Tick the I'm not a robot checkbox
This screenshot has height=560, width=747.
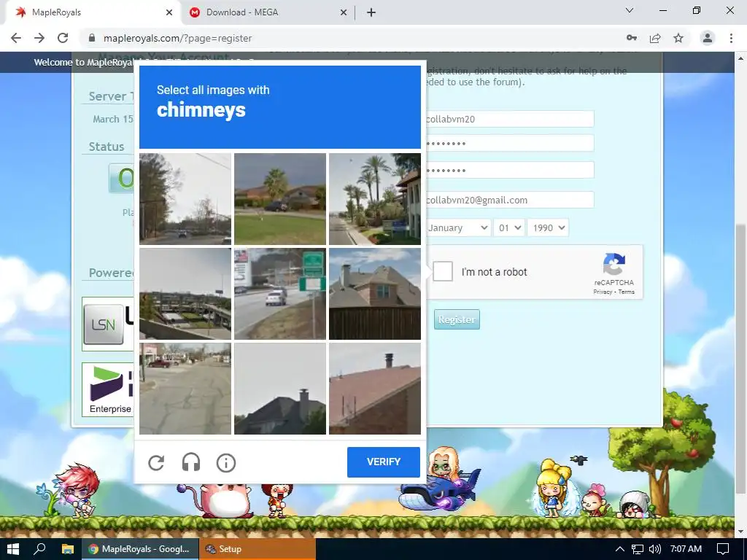tap(443, 271)
